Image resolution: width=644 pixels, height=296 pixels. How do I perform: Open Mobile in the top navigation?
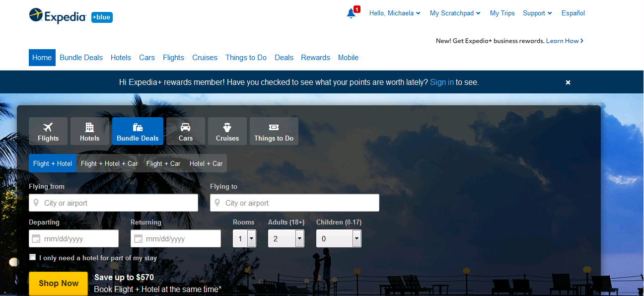tap(348, 58)
